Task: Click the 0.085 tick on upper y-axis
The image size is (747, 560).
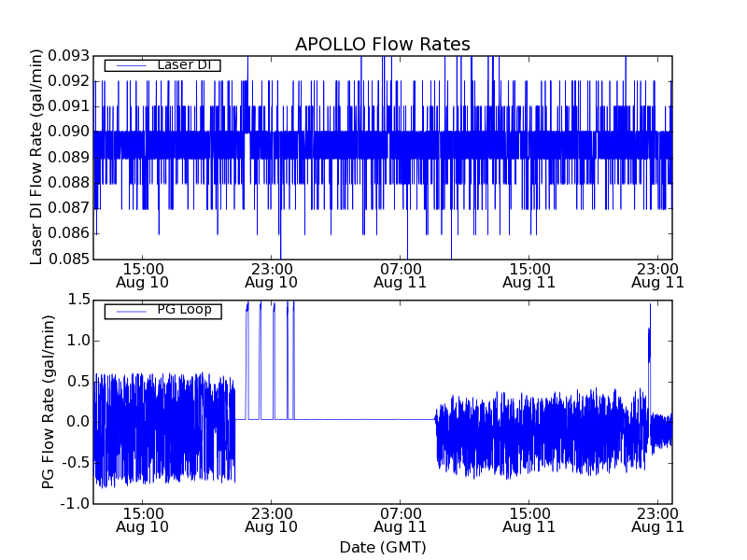Action: tap(70, 259)
